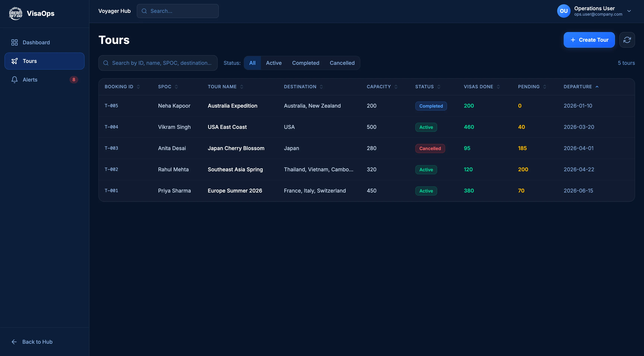
Task: Click the DreamSetGo logo icon
Action: (15, 13)
